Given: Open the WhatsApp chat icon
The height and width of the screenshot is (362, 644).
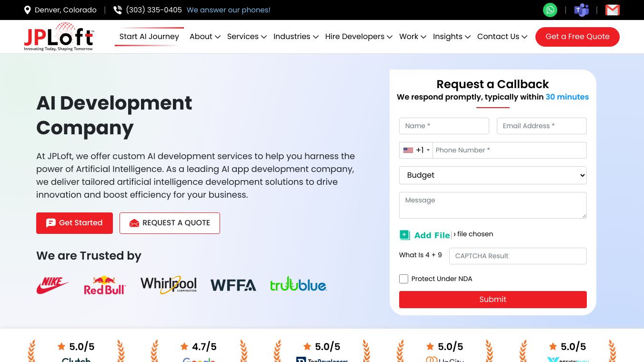Looking at the screenshot, I should [550, 10].
